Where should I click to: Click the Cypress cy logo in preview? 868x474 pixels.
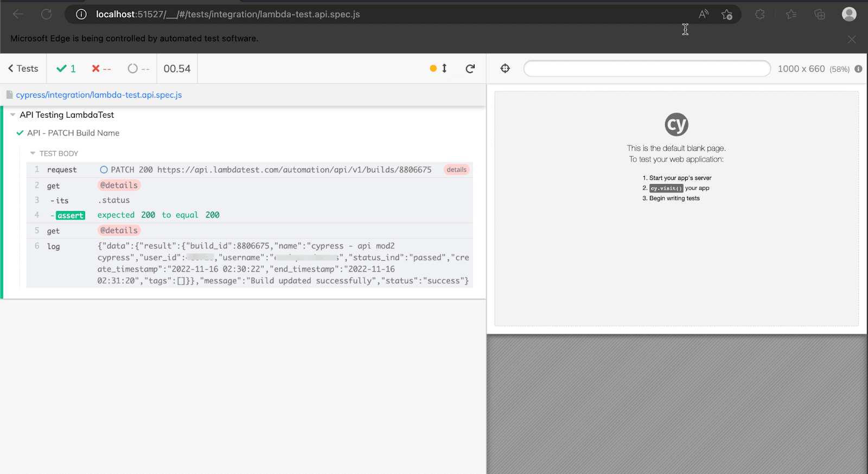(x=676, y=125)
